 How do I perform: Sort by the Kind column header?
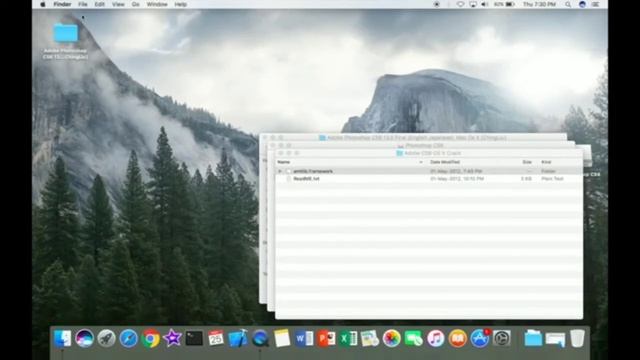pos(546,162)
